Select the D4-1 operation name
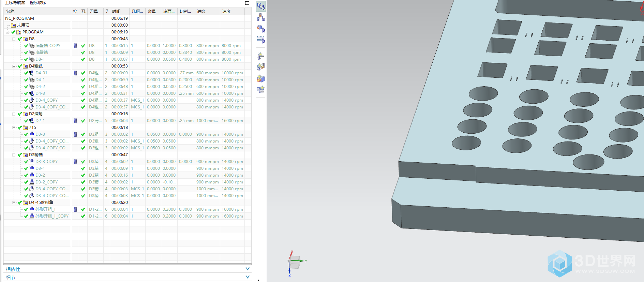 pyautogui.click(x=40, y=80)
